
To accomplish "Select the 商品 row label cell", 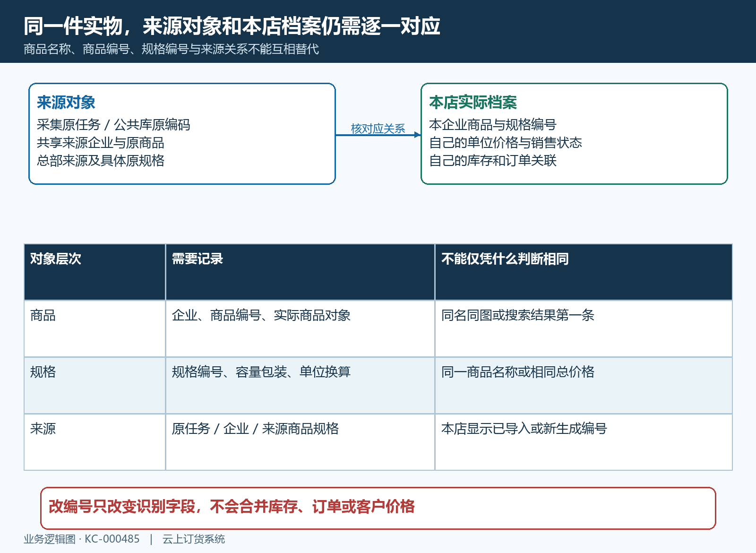I will (x=95, y=329).
